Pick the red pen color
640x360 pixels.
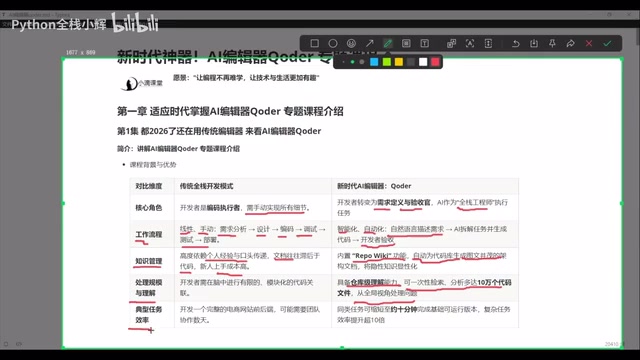pyautogui.click(x=436, y=62)
